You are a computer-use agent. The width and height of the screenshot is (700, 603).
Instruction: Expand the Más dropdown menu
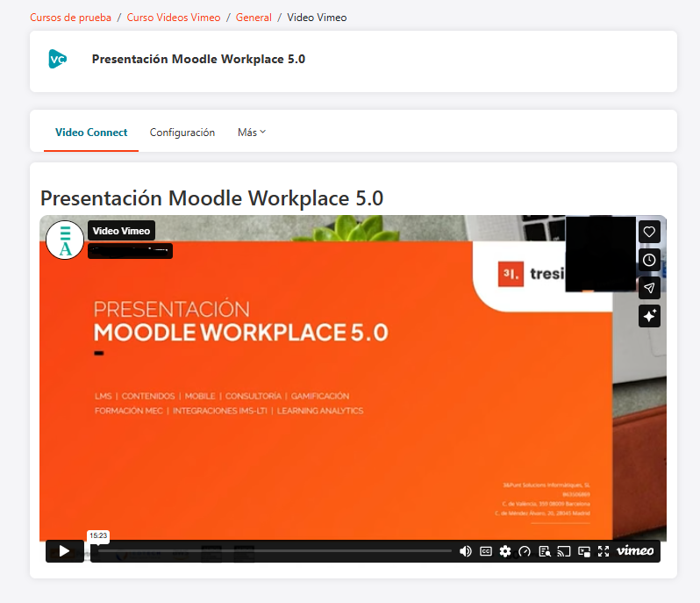click(x=252, y=133)
